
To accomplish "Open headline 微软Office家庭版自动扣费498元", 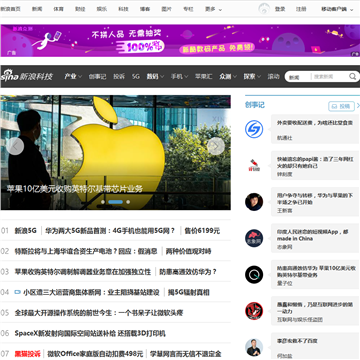I will pyautogui.click(x=95, y=354).
